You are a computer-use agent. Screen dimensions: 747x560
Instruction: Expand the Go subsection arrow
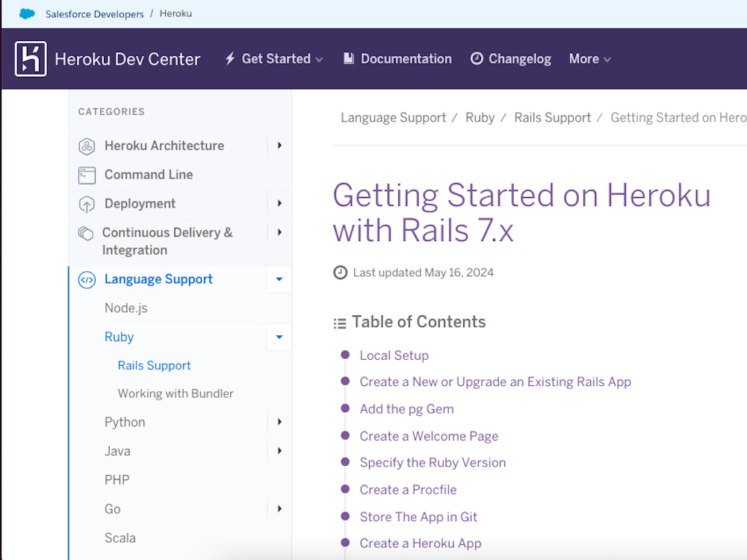(x=279, y=508)
